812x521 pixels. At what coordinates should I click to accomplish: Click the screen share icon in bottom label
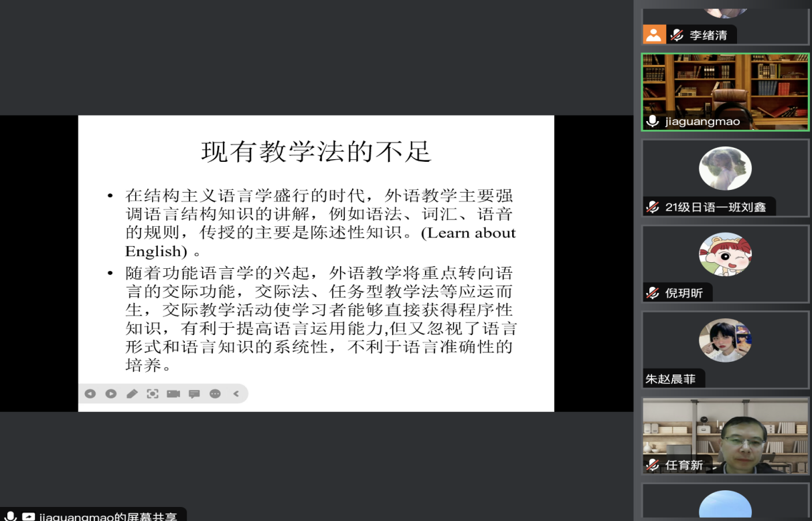(29, 517)
